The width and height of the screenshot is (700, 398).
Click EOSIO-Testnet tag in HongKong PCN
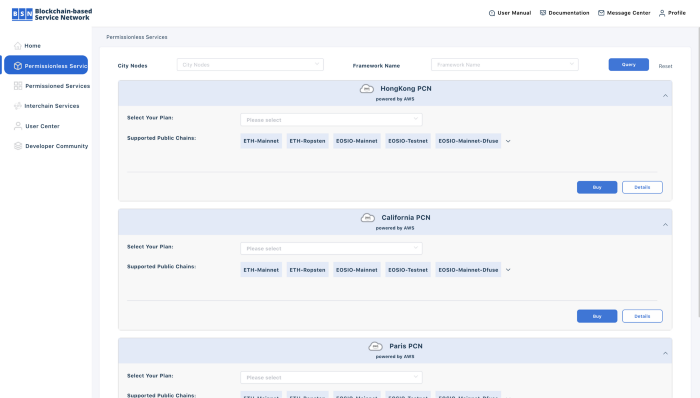408,141
